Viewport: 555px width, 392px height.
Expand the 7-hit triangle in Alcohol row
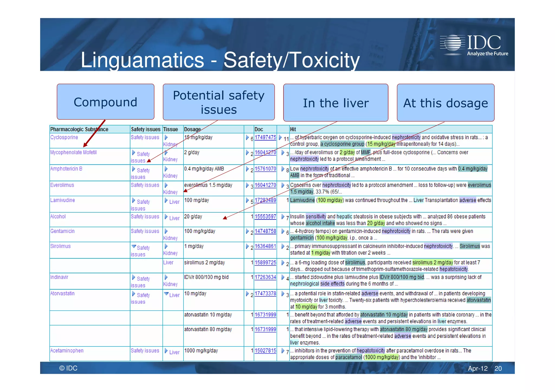tap(283, 217)
